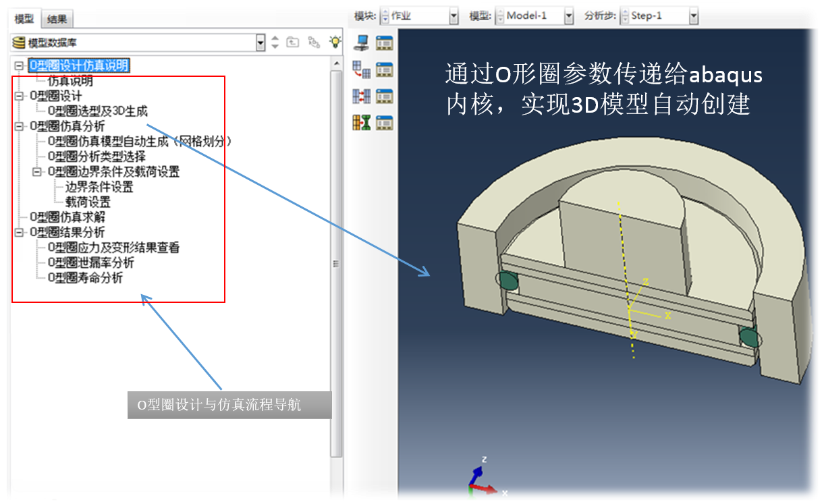Select O型圈选型及3D生成 in tree
This screenshot has width=822, height=504.
[98, 111]
